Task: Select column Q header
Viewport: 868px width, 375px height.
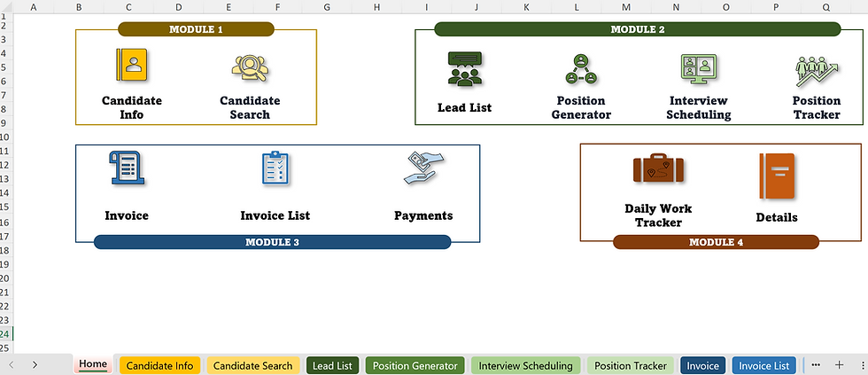Action: 825,6
